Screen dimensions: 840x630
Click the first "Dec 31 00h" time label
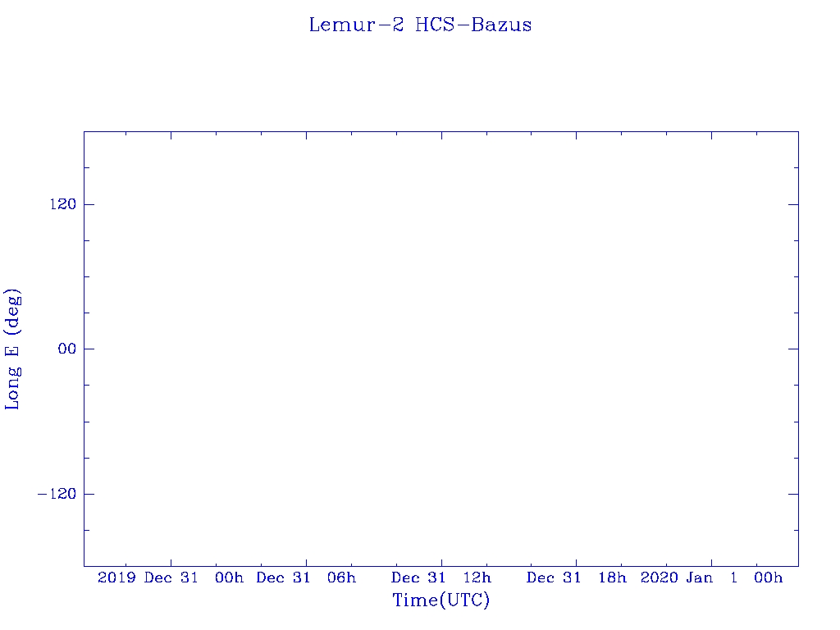pos(194,578)
